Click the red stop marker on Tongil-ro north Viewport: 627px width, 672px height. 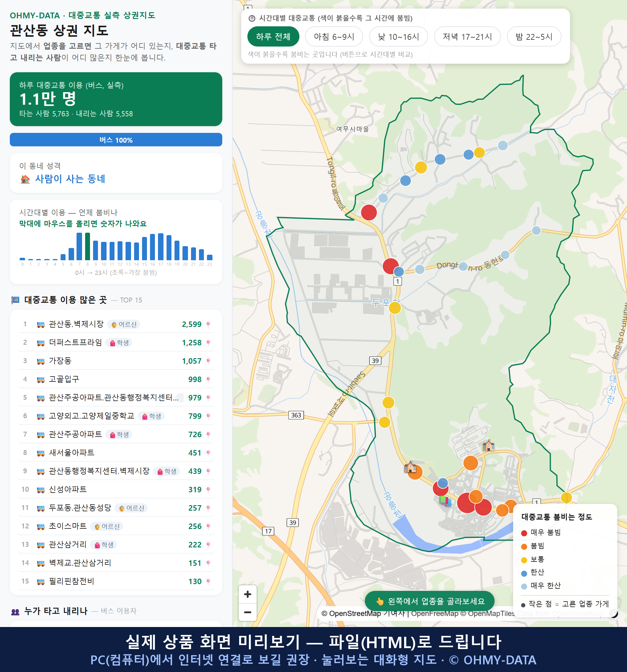pyautogui.click(x=369, y=212)
